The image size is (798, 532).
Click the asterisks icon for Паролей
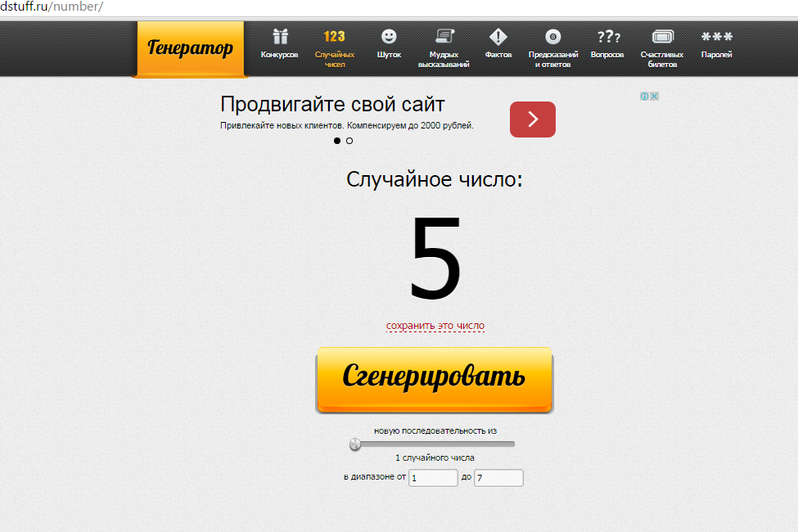tap(717, 37)
